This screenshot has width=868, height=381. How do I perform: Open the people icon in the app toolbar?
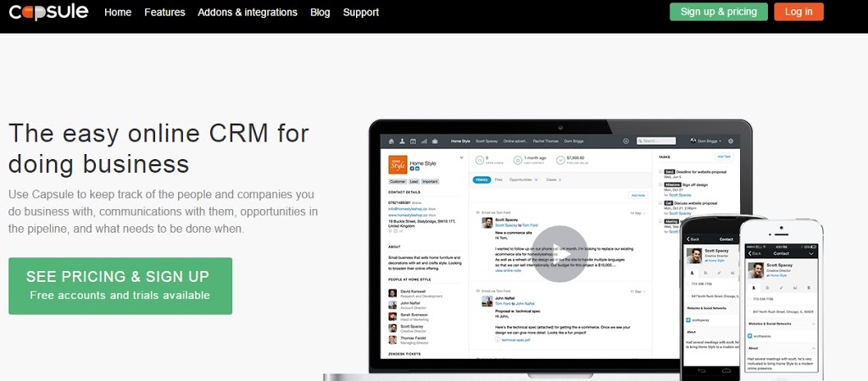403,141
